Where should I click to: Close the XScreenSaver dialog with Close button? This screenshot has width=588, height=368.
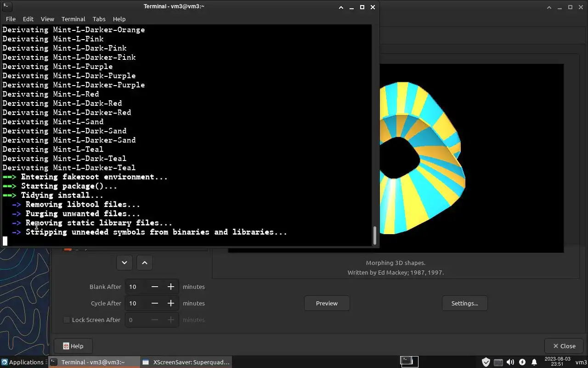pyautogui.click(x=564, y=346)
